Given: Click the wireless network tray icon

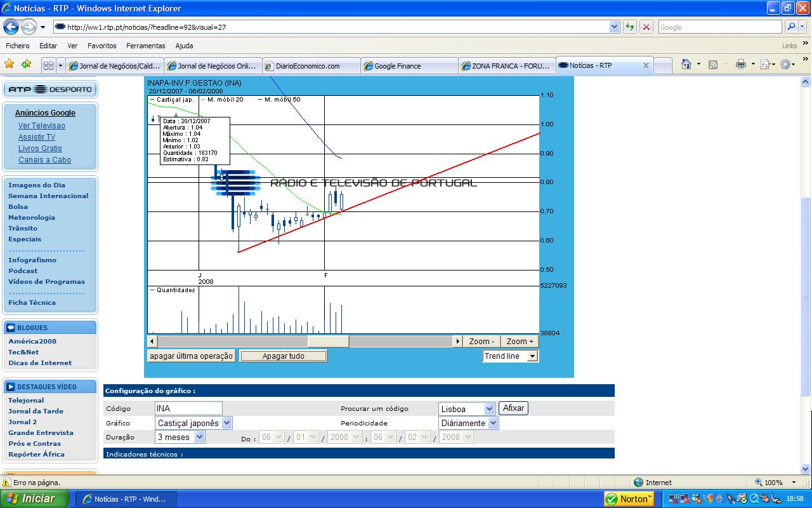Looking at the screenshot, I should point(673,498).
